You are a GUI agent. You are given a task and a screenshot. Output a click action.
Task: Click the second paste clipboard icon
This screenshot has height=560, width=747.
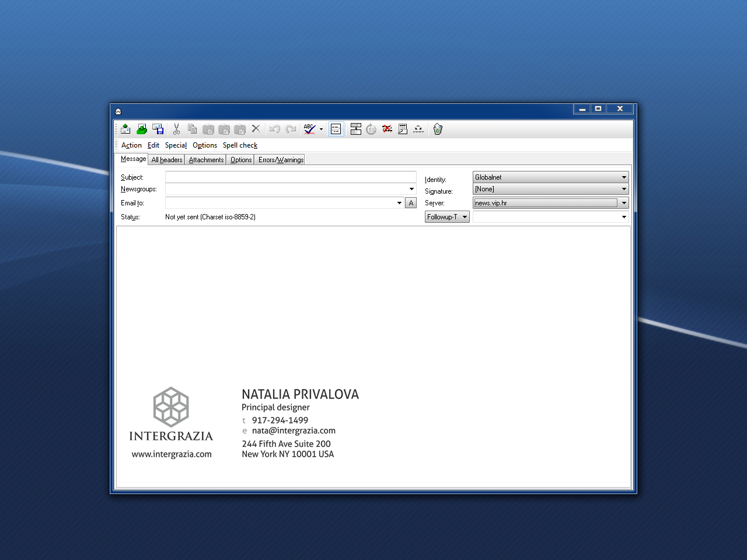click(x=224, y=129)
